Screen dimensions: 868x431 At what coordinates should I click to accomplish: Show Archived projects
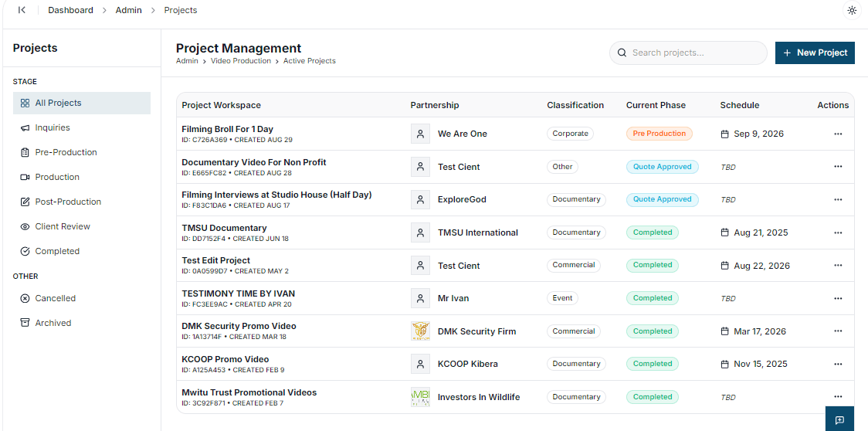pyautogui.click(x=81, y=323)
